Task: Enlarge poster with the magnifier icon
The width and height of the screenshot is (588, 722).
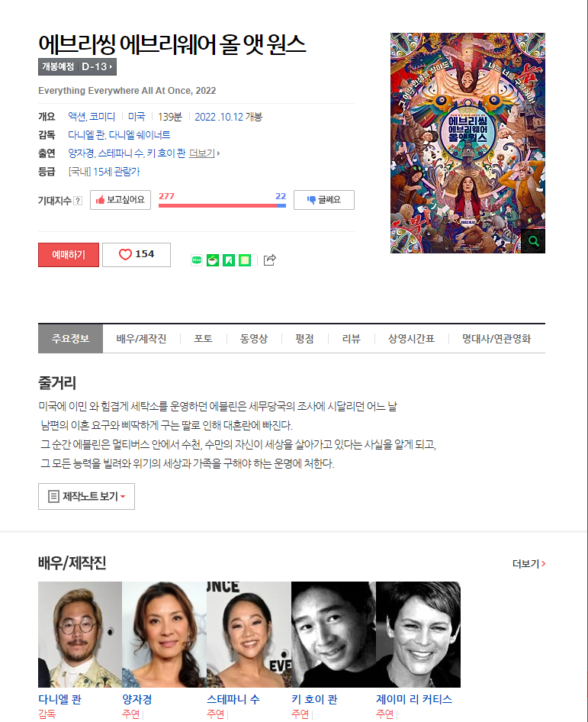Action: (533, 241)
